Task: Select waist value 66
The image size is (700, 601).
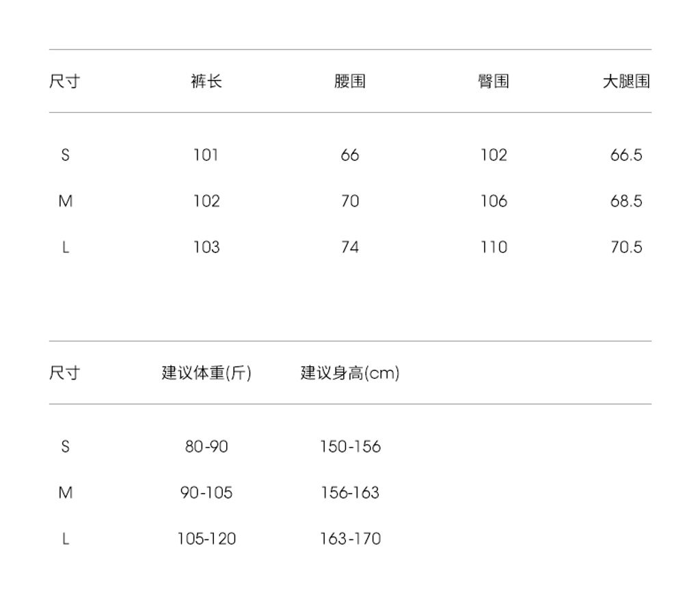Action: click(x=350, y=155)
